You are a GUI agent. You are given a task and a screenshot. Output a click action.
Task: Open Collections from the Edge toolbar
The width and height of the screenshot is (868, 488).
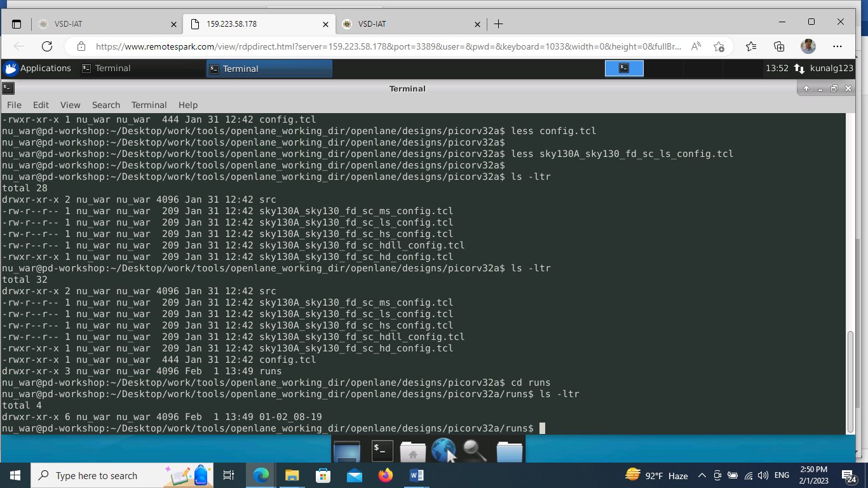(x=778, y=46)
